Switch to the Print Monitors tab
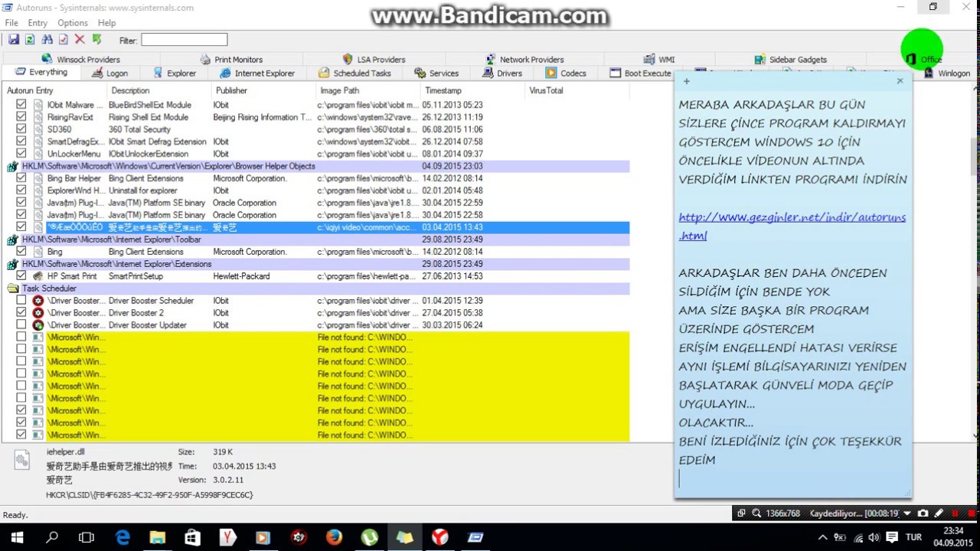Image resolution: width=980 pixels, height=551 pixels. coord(232,59)
